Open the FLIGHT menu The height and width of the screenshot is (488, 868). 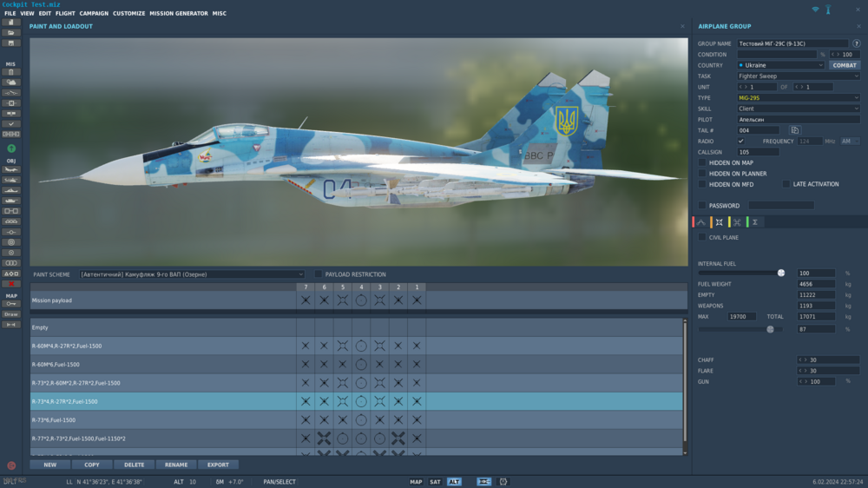(x=65, y=13)
